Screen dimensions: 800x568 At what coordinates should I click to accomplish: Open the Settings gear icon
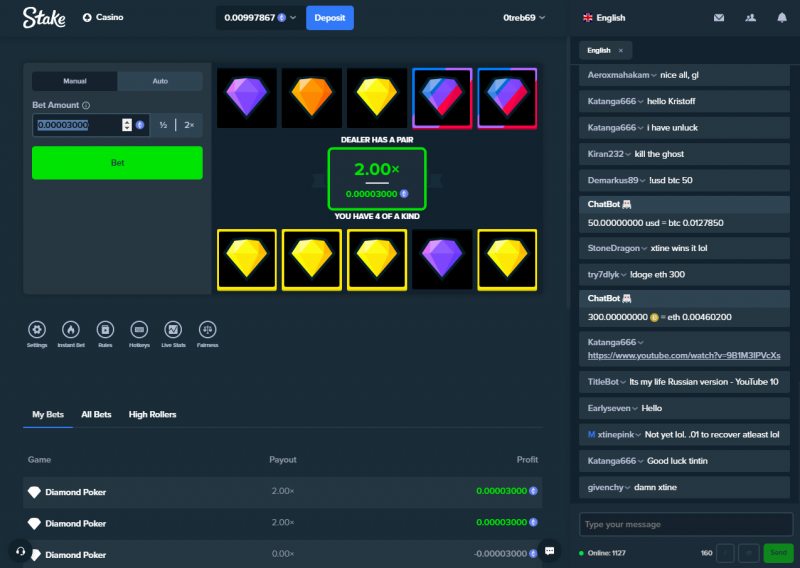(x=37, y=330)
